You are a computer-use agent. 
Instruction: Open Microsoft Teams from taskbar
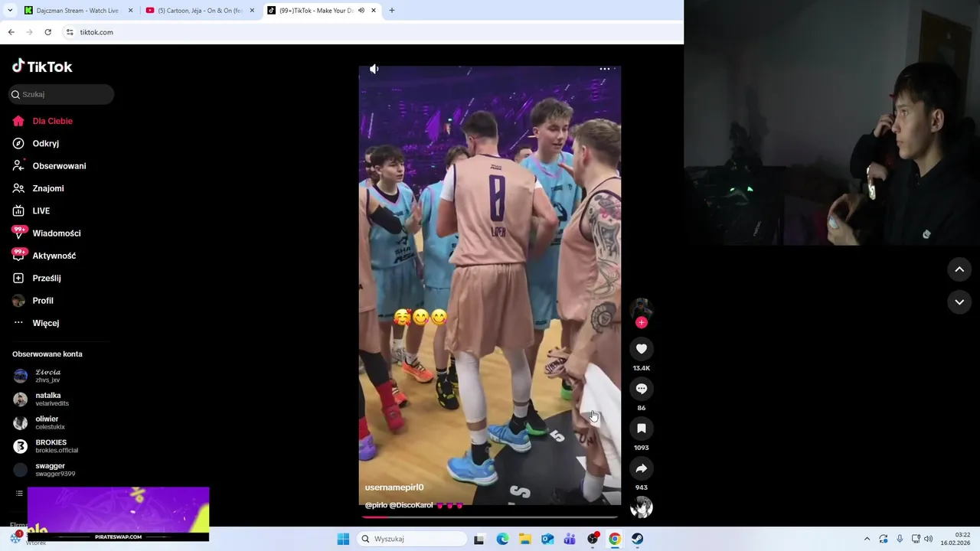[570, 539]
